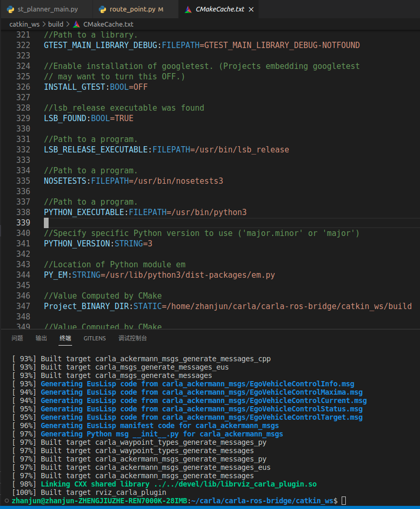The height and width of the screenshot is (509, 420).
Task: Show the GITLENS panel tab
Action: pos(95,338)
